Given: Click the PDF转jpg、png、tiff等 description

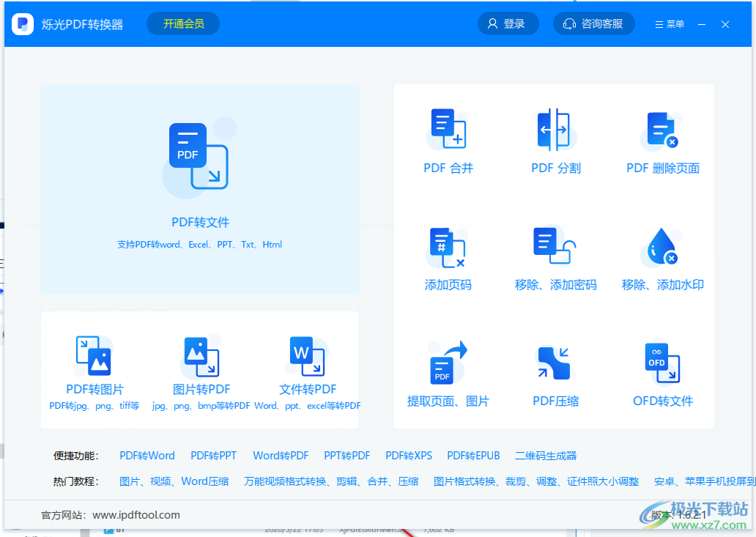Looking at the screenshot, I should [94, 405].
